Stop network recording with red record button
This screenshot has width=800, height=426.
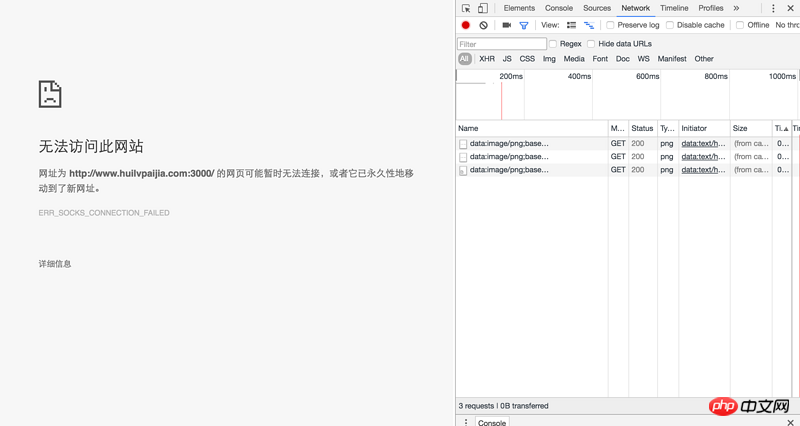tap(466, 25)
